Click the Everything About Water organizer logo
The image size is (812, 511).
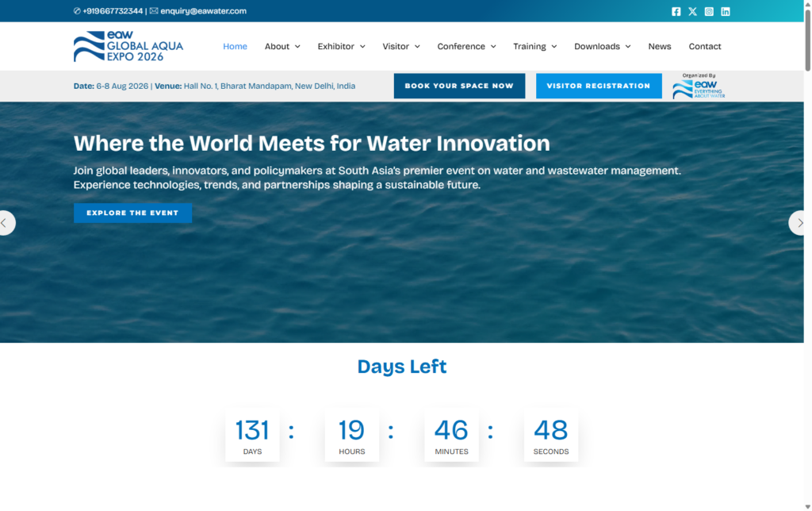(698, 86)
